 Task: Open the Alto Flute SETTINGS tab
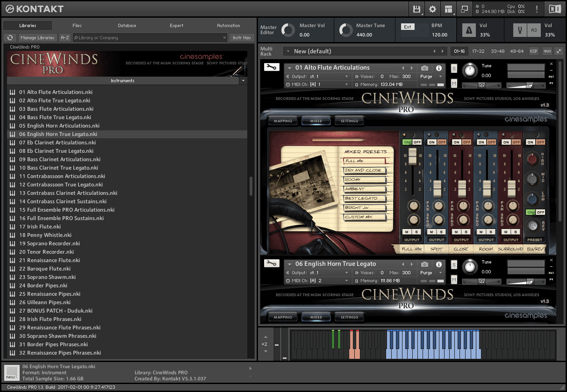[x=349, y=121]
